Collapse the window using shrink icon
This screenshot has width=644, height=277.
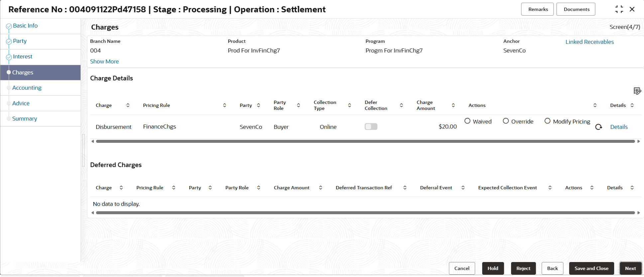point(619,9)
